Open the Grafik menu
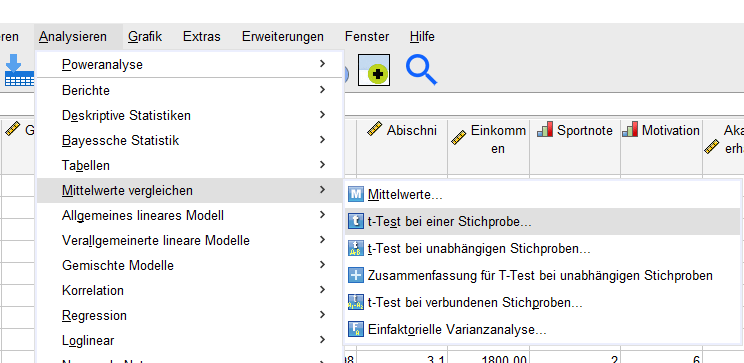This screenshot has height=363, width=744. tap(145, 37)
